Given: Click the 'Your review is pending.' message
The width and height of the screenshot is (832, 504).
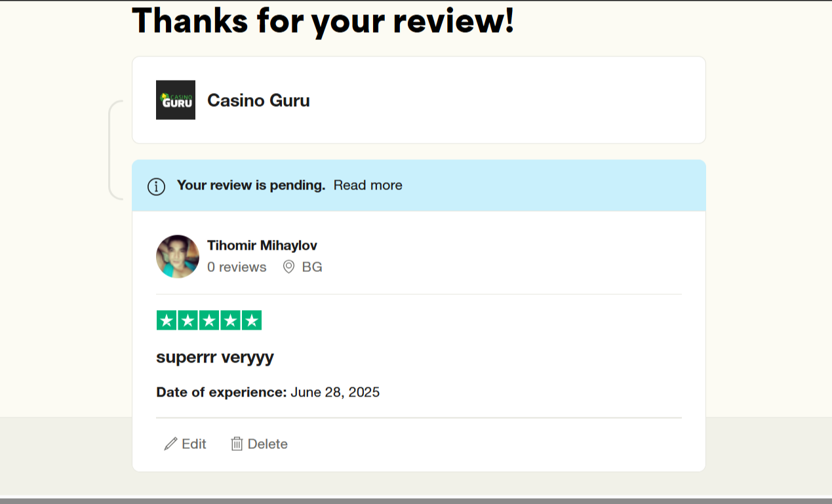Looking at the screenshot, I should [x=251, y=185].
